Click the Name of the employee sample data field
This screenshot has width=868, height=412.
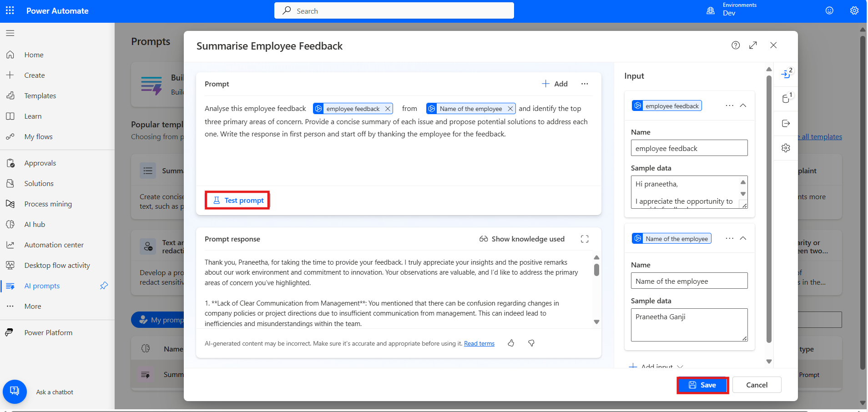pos(689,325)
